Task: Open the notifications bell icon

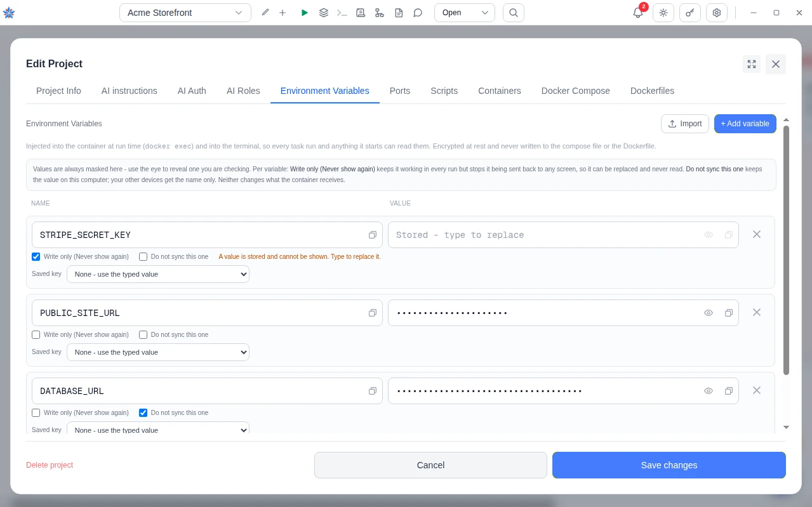Action: click(x=638, y=13)
